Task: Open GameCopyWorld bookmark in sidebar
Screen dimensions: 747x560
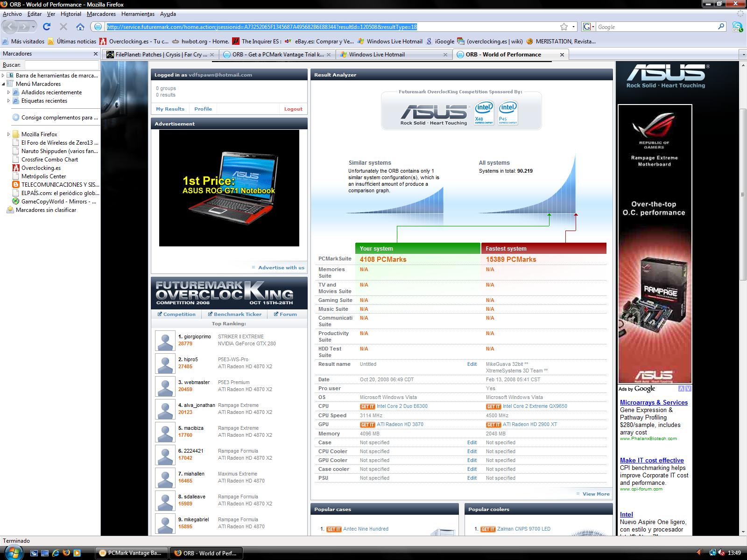Action: (x=54, y=202)
